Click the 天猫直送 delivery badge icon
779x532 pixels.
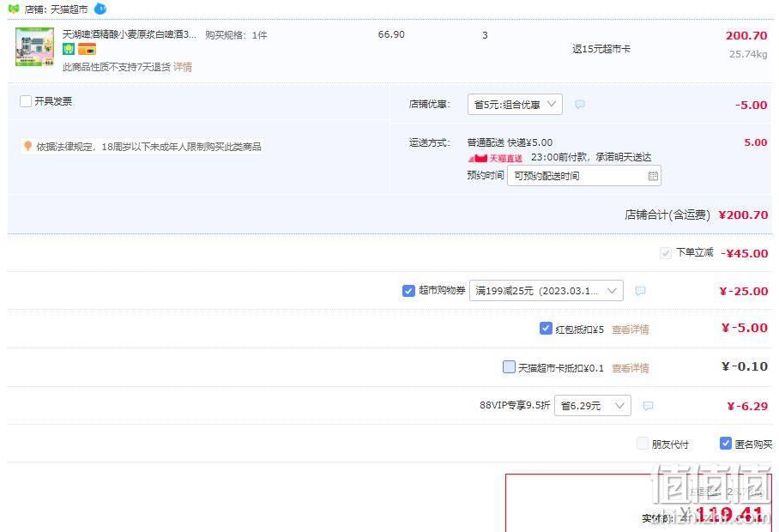tap(495, 159)
